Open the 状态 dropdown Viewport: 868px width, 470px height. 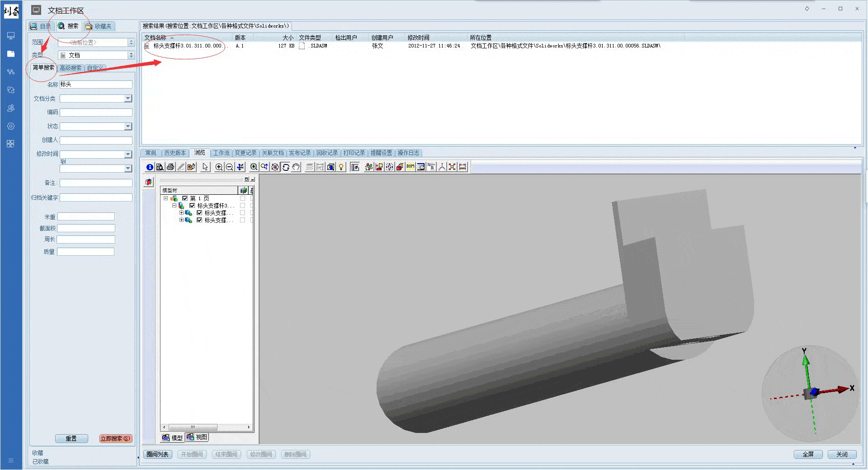(x=128, y=127)
